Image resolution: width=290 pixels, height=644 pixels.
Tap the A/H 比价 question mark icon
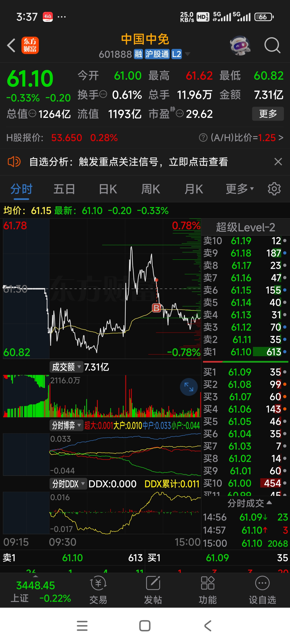pos(203,137)
